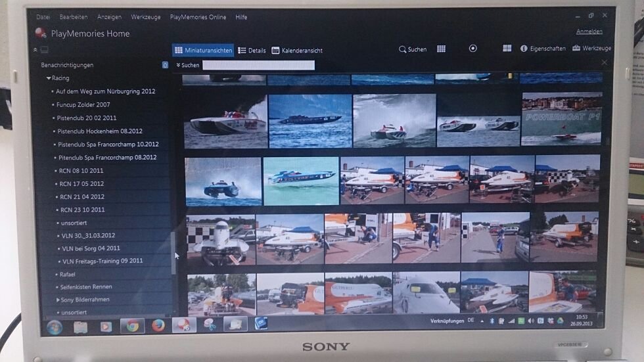Click the notifications count badge
The height and width of the screenshot is (362, 644).
165,65
